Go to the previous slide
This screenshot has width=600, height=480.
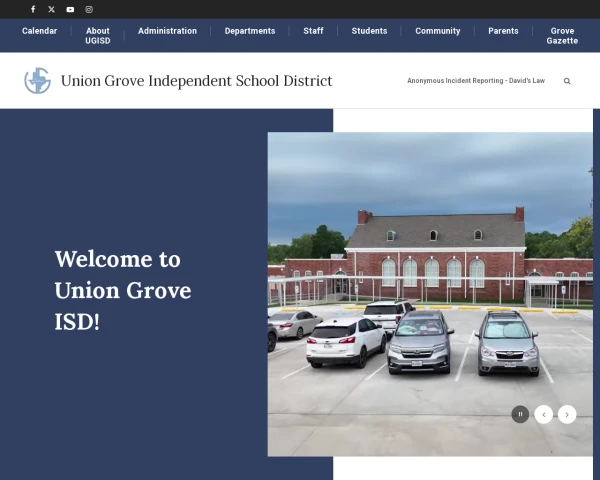544,414
